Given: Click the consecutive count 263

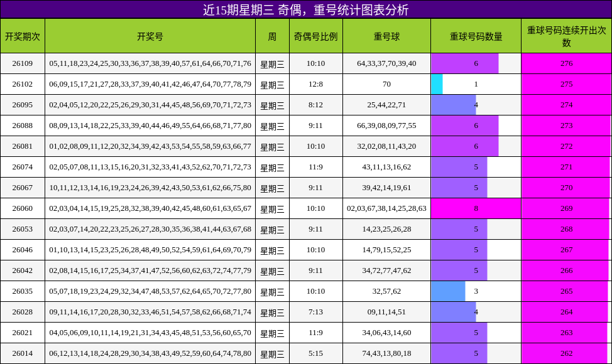Looking at the screenshot, I should (x=567, y=332).
